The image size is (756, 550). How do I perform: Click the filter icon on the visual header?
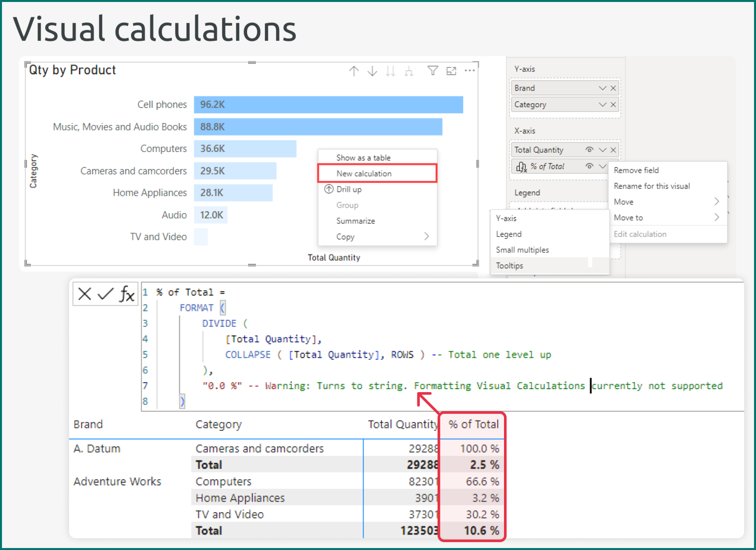coord(433,71)
